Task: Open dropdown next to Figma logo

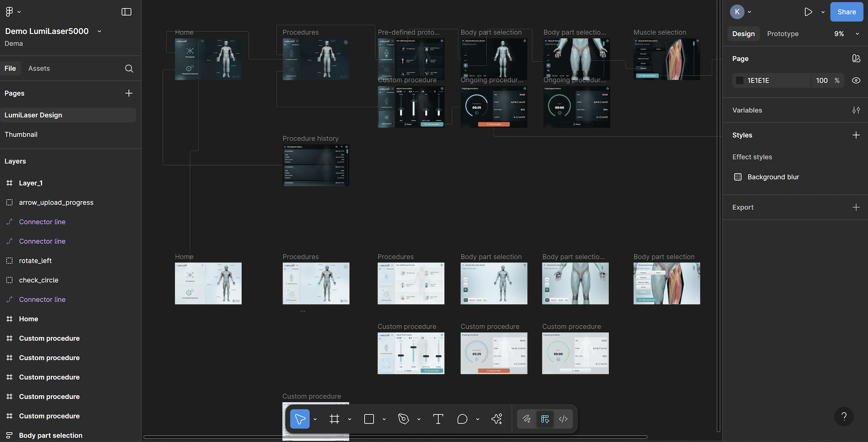Action: (x=19, y=12)
